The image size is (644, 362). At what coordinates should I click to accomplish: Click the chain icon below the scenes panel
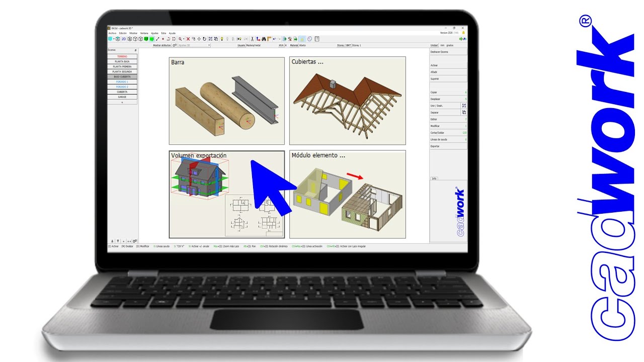click(135, 241)
